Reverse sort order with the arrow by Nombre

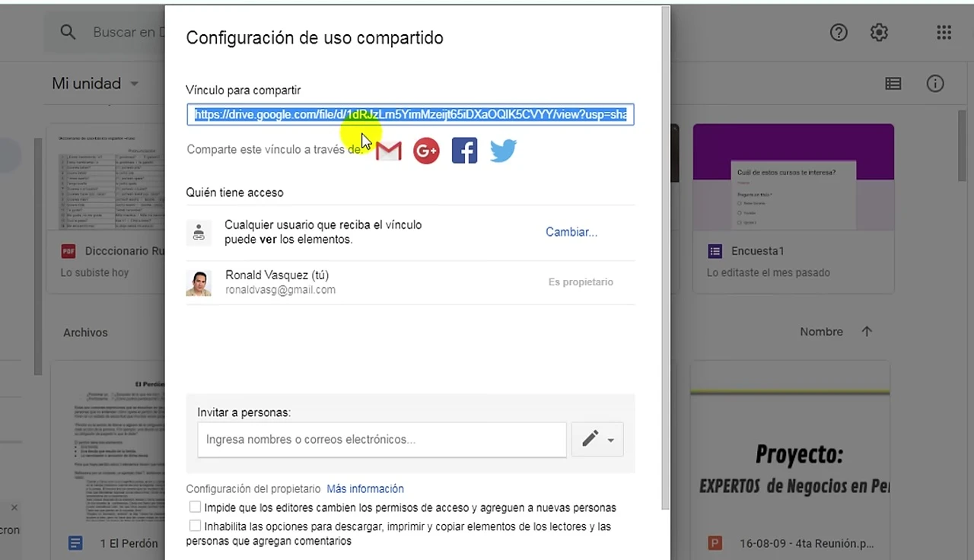867,332
